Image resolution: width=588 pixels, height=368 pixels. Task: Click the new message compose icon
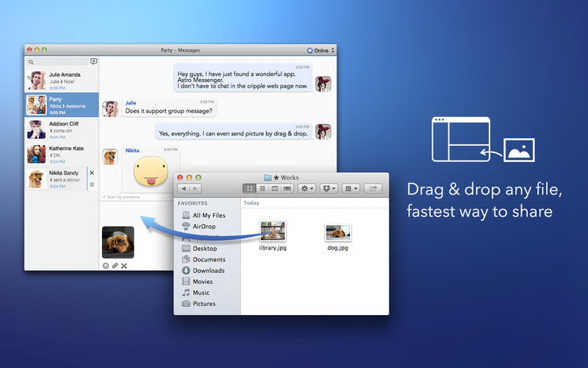(x=93, y=62)
